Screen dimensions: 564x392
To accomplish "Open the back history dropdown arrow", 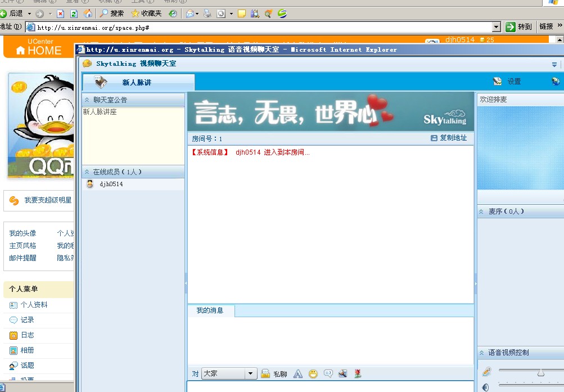I will point(29,13).
